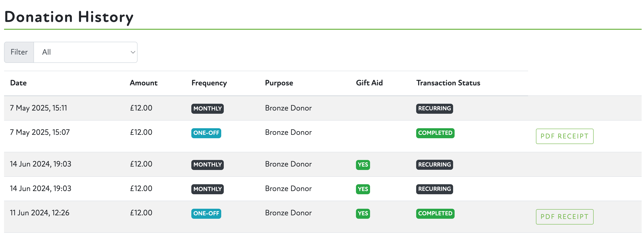Screen dimensions: 644x236
Task: Click COMPLETED status in the 11 Jun 2024 row
Action: tap(435, 214)
